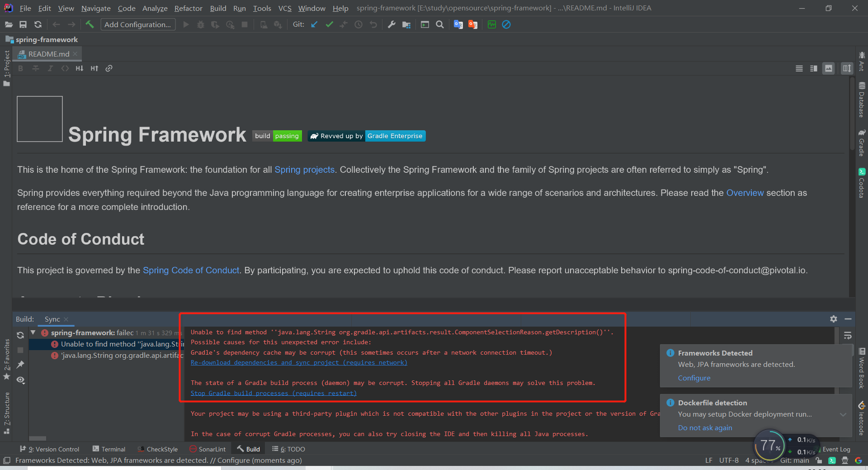Switch to README.md editor tab
Viewport: 868px width, 470px height.
click(48, 54)
